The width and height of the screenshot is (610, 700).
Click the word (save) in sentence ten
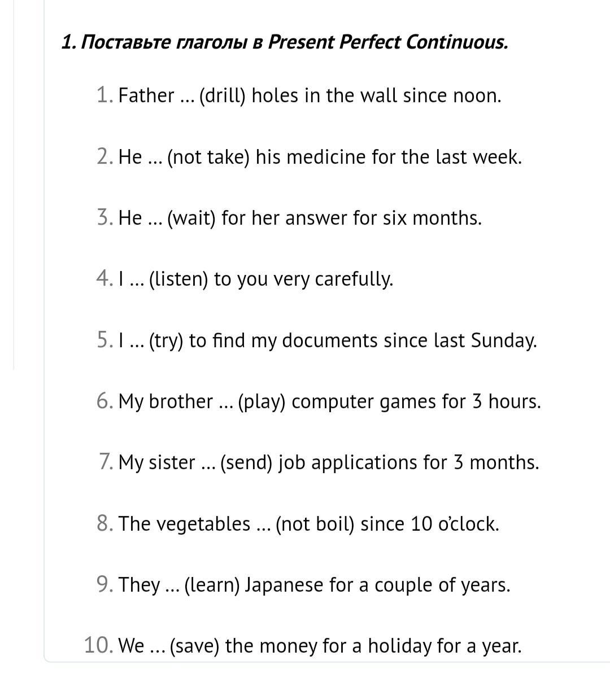click(x=194, y=646)
